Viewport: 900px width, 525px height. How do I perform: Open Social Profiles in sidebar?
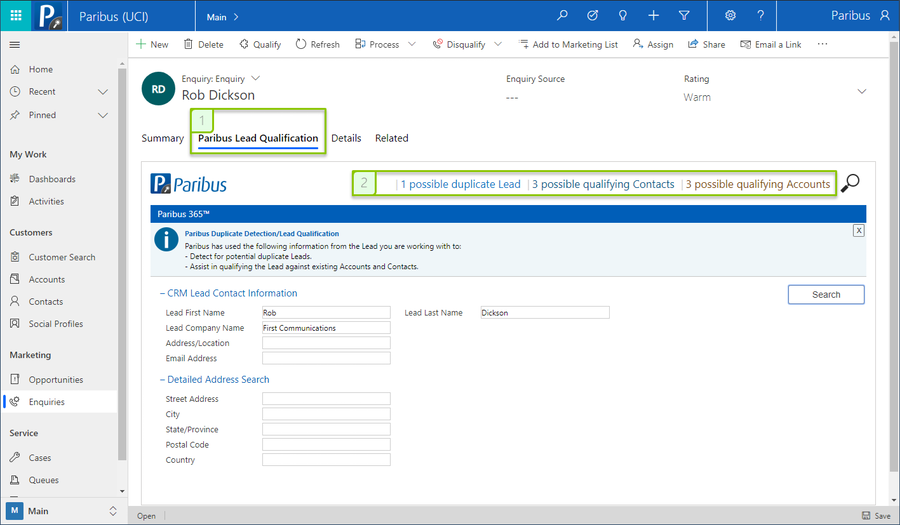point(56,324)
